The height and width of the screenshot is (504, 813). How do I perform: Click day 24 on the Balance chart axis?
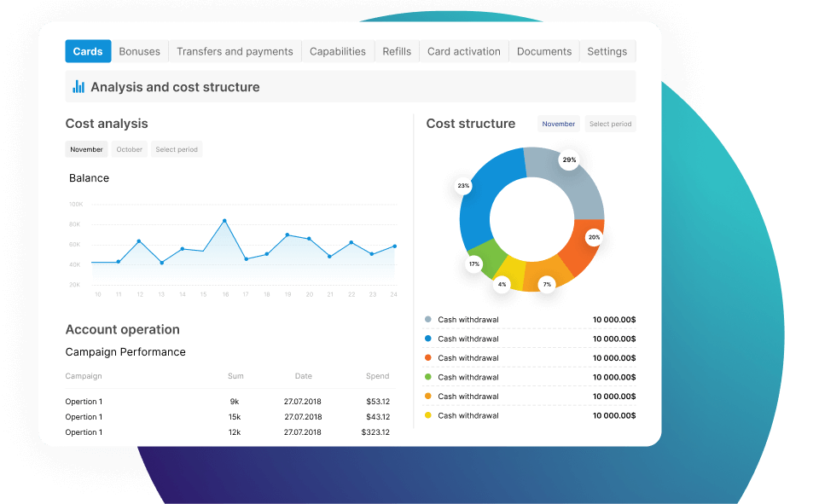coord(393,294)
